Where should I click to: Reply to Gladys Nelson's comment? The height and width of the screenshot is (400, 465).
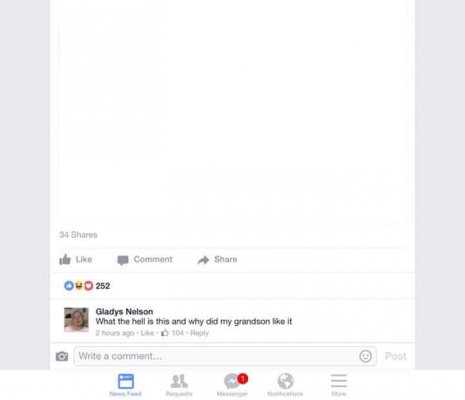(x=199, y=333)
